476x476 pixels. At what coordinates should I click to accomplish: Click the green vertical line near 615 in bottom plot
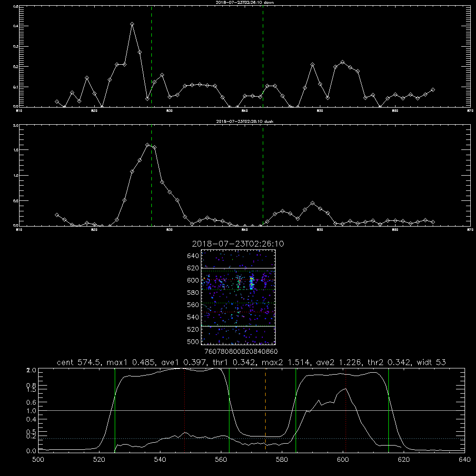pyautogui.click(x=388, y=410)
